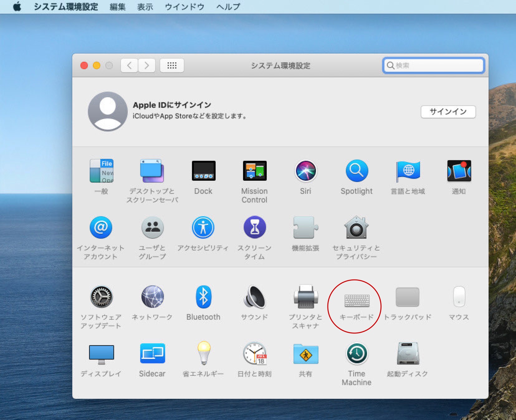Open マウス (Mouse) preferences
This screenshot has width=516, height=420.
[x=459, y=297]
